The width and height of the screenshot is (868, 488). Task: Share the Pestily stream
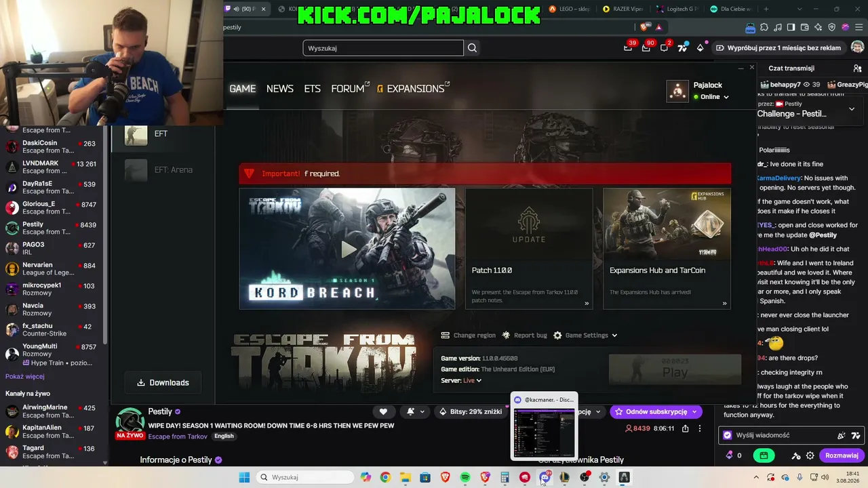[686, 428]
